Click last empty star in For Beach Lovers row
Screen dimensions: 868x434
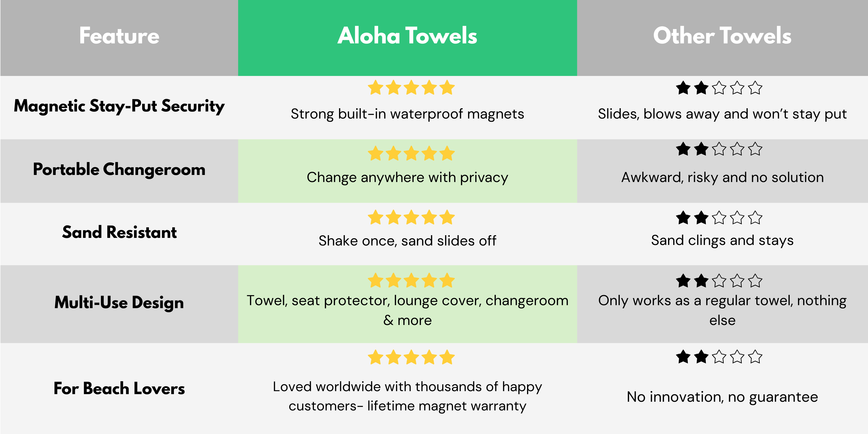click(x=755, y=357)
